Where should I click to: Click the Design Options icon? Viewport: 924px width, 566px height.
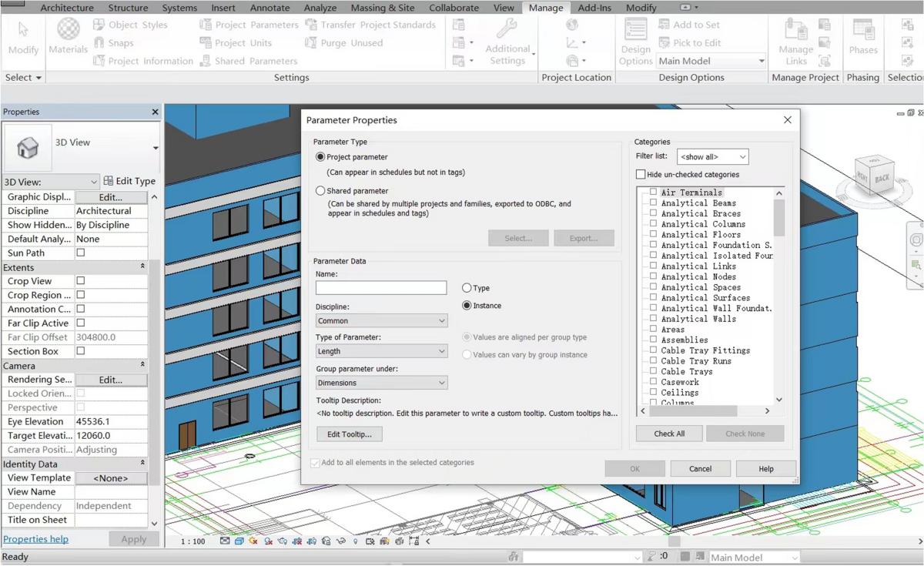pos(635,42)
